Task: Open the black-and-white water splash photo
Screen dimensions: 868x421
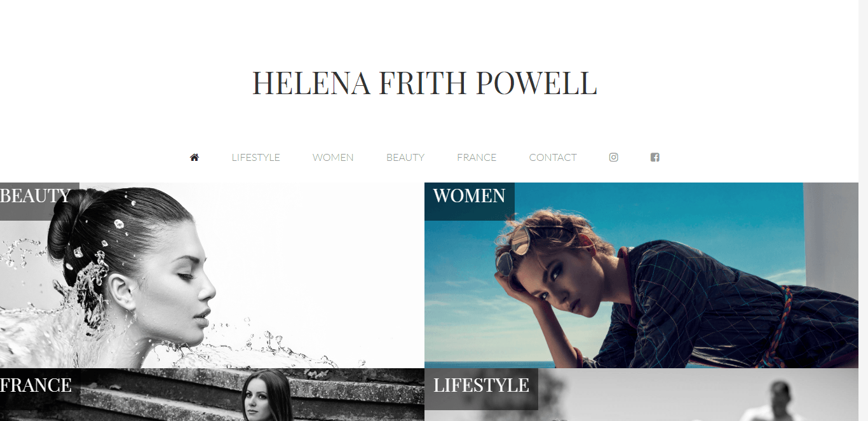Action: (x=212, y=275)
